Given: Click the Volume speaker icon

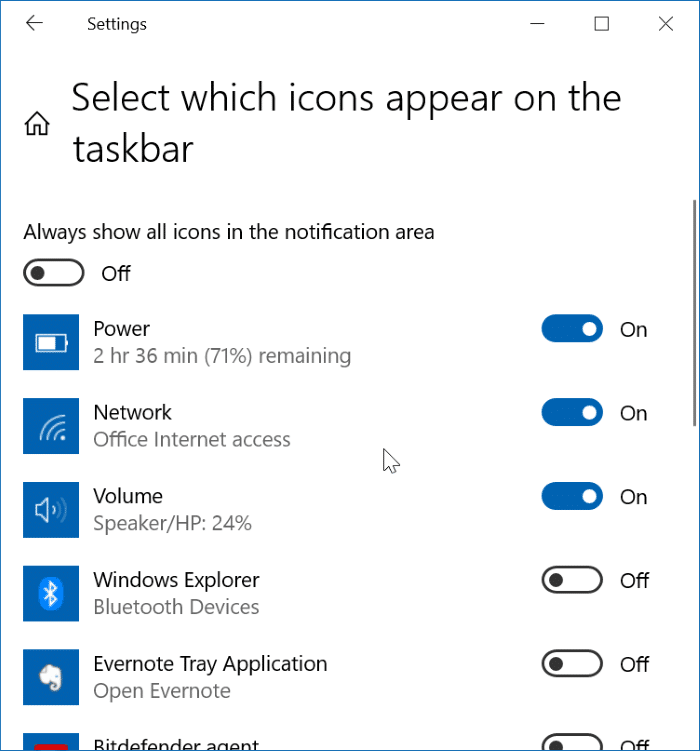Looking at the screenshot, I should pos(51,510).
